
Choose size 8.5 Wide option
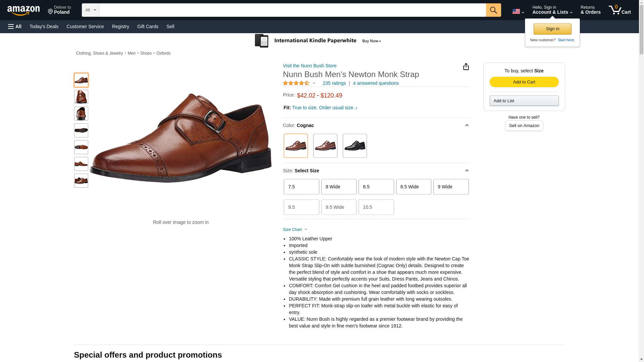413,187
